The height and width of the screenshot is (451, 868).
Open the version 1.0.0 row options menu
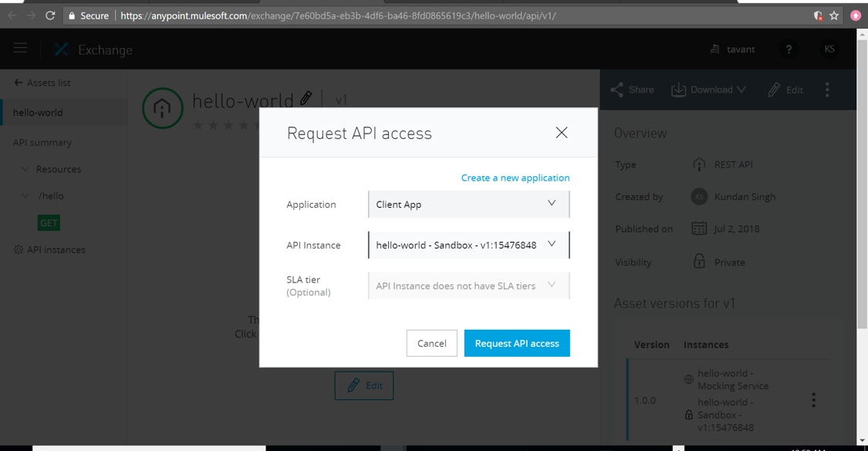point(813,400)
